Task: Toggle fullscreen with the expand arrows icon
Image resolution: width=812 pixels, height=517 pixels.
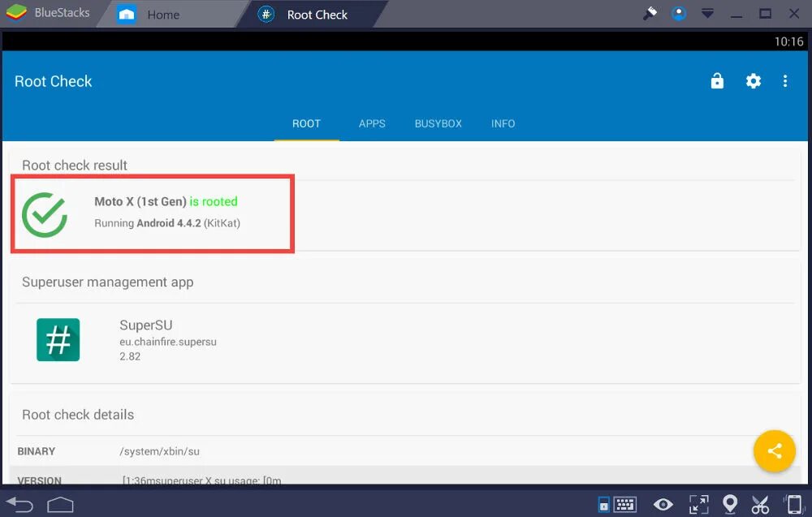Action: pos(698,504)
